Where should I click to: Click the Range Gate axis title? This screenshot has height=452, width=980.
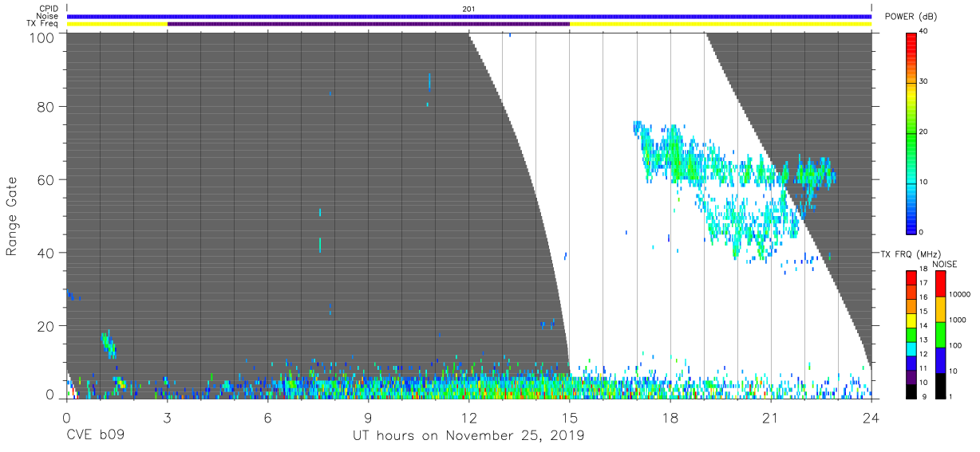13,217
